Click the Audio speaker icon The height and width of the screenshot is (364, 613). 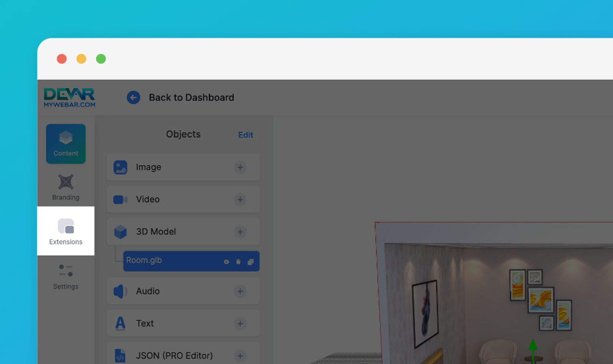pos(120,291)
